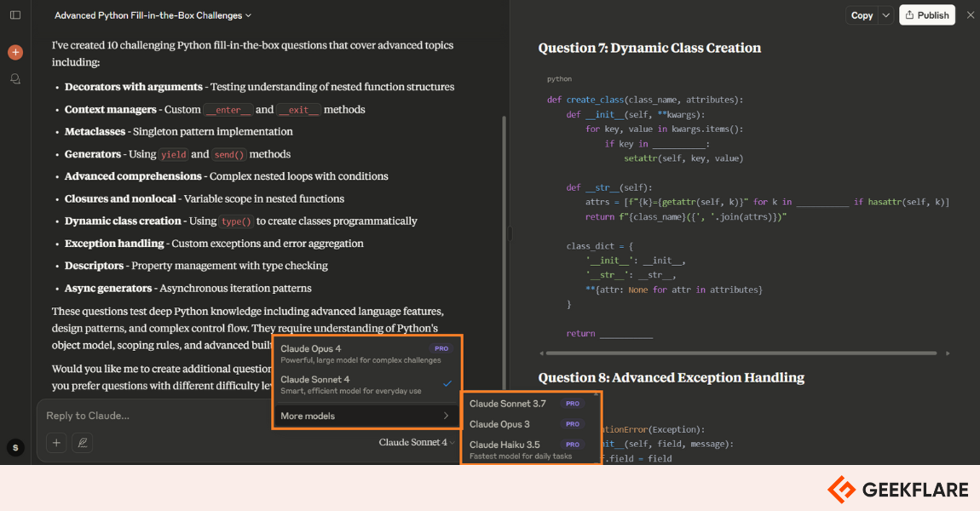Click the Copy button
Image resolution: width=980 pixels, height=511 pixels.
862,15
